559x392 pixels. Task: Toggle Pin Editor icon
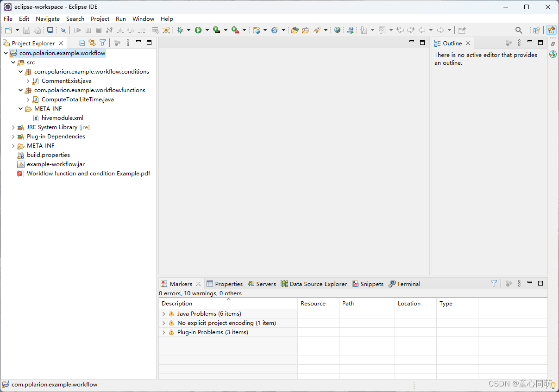462,30
